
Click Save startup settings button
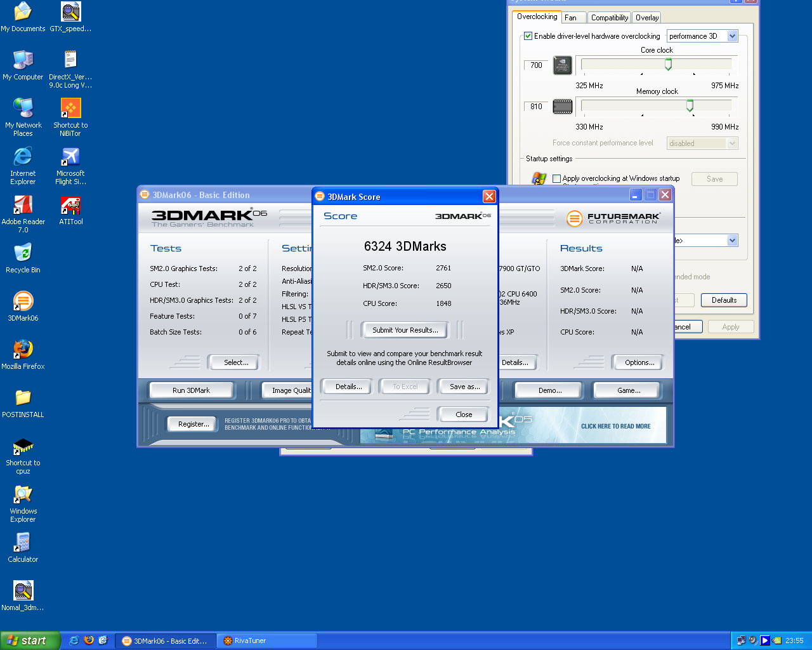[714, 179]
